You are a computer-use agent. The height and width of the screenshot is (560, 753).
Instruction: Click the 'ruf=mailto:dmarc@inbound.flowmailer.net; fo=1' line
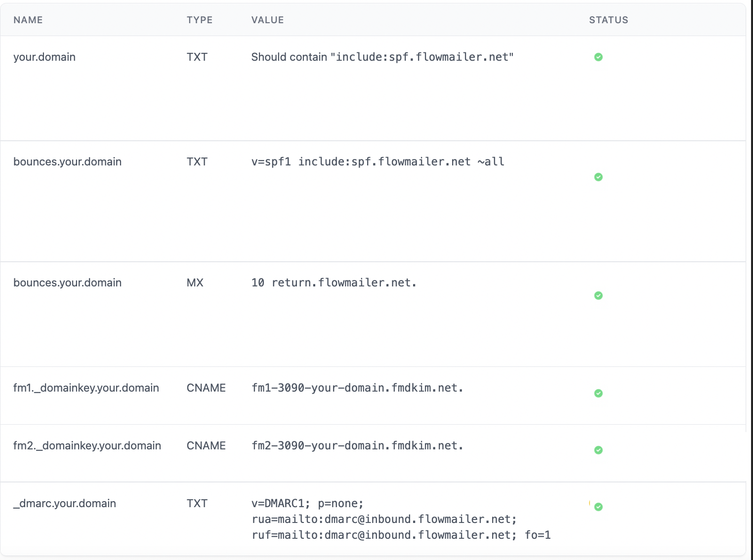[401, 535]
